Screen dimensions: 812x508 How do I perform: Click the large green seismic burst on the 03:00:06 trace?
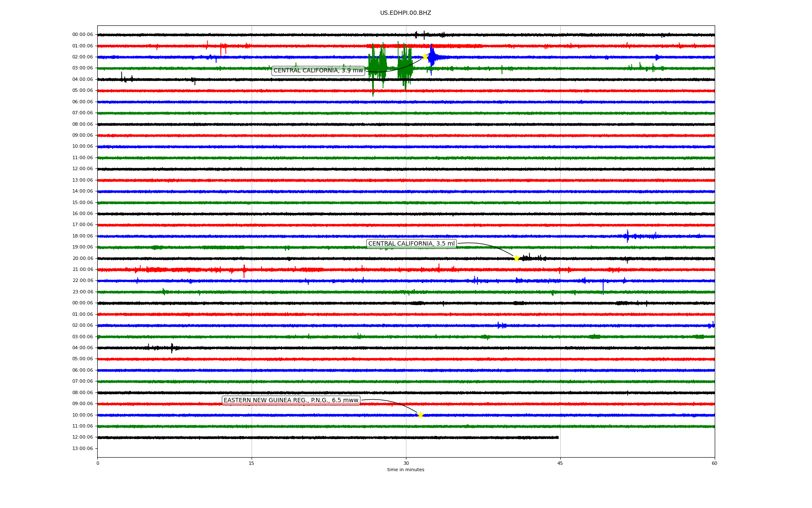coord(377,68)
